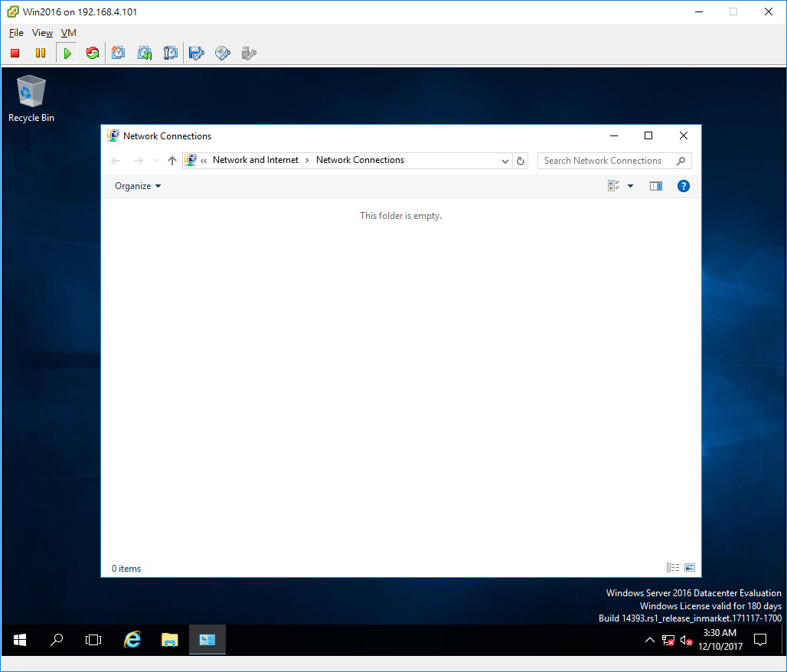Open the snapshot manager icon

click(x=170, y=53)
